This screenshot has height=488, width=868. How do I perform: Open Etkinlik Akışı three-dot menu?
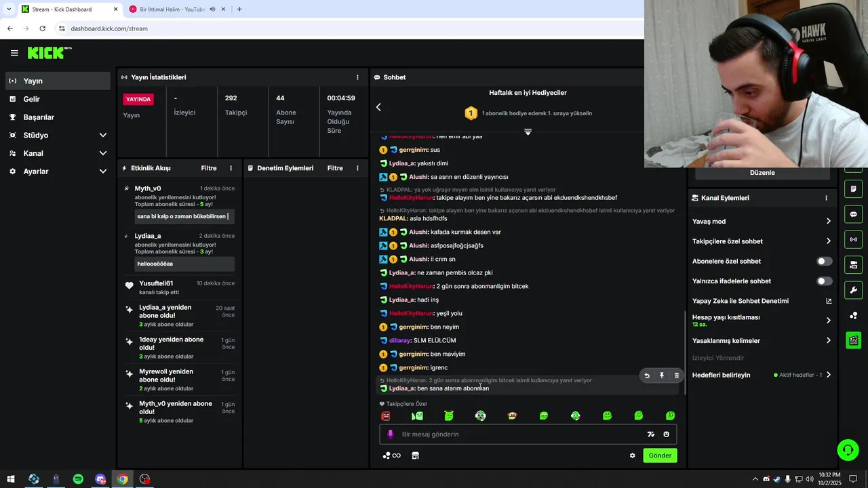(231, 168)
